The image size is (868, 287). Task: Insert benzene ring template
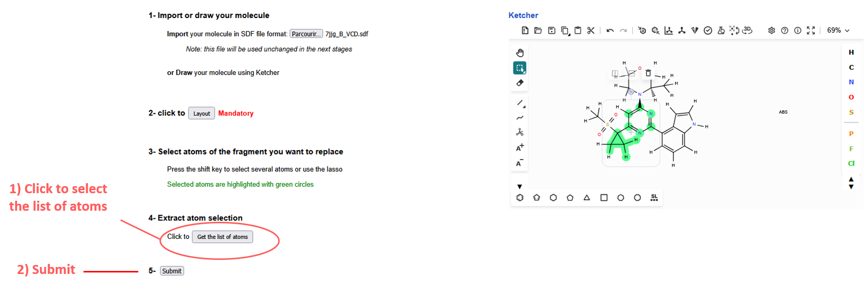tap(520, 198)
